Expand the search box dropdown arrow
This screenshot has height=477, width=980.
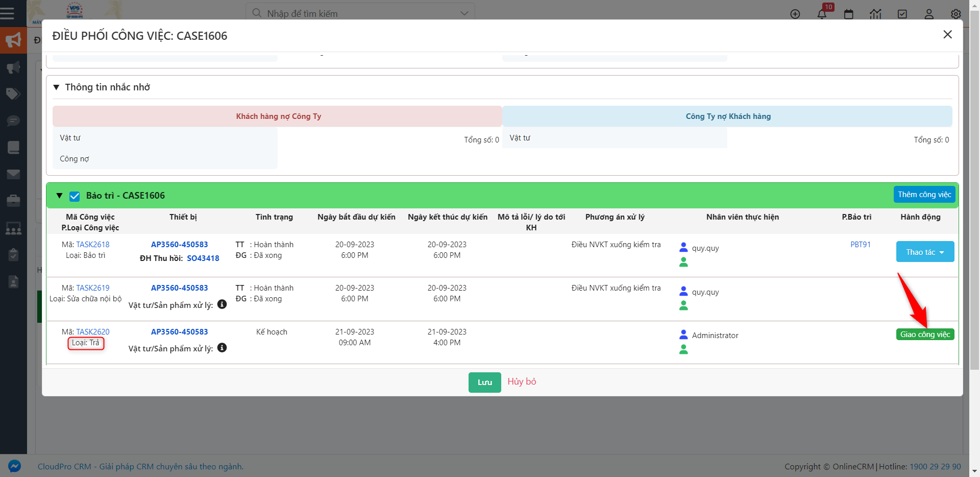pos(464,13)
